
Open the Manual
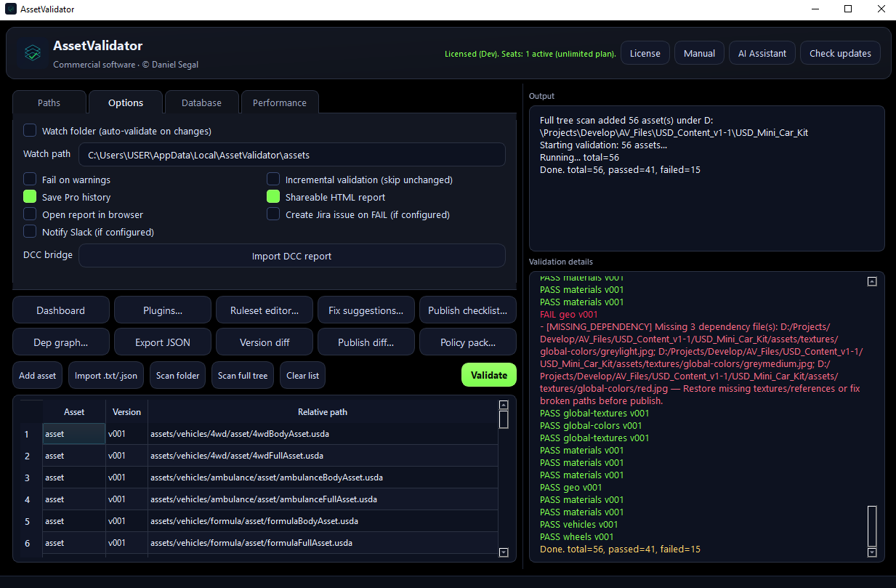[699, 53]
